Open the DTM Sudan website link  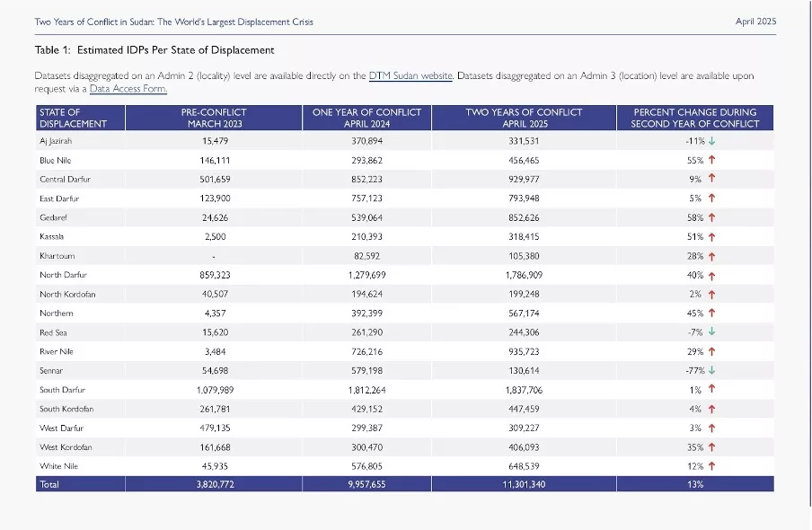coord(410,75)
